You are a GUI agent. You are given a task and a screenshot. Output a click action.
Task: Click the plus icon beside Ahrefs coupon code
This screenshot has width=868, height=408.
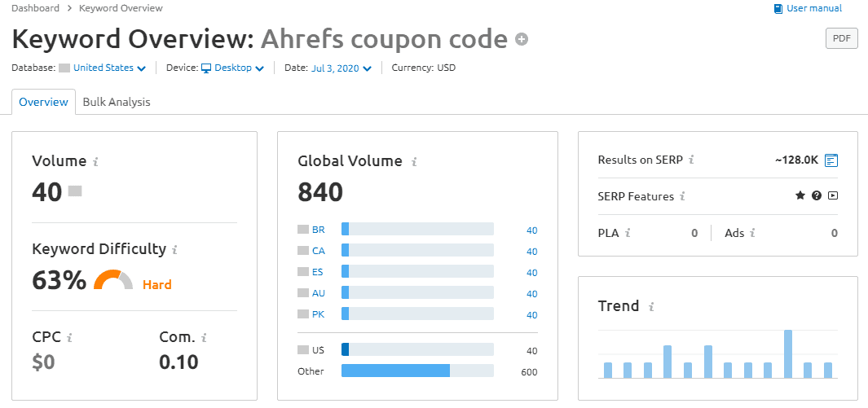522,39
